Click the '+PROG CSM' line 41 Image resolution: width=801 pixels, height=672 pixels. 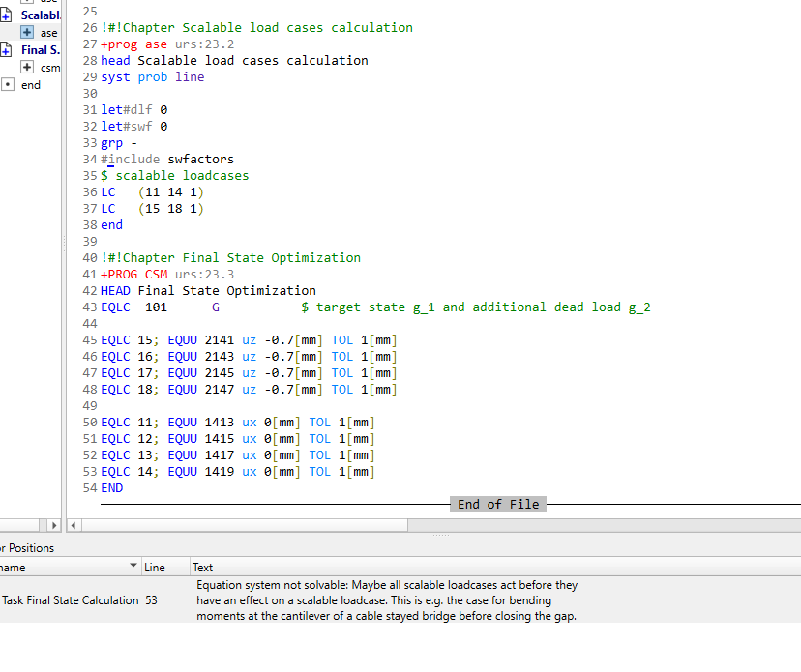click(167, 275)
